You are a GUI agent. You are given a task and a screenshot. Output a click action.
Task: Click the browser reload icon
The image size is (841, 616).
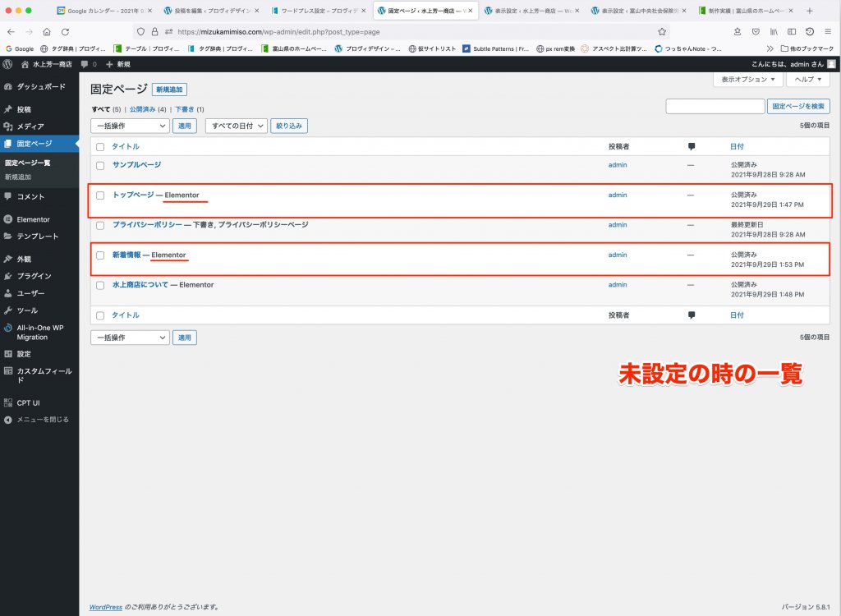pyautogui.click(x=63, y=31)
